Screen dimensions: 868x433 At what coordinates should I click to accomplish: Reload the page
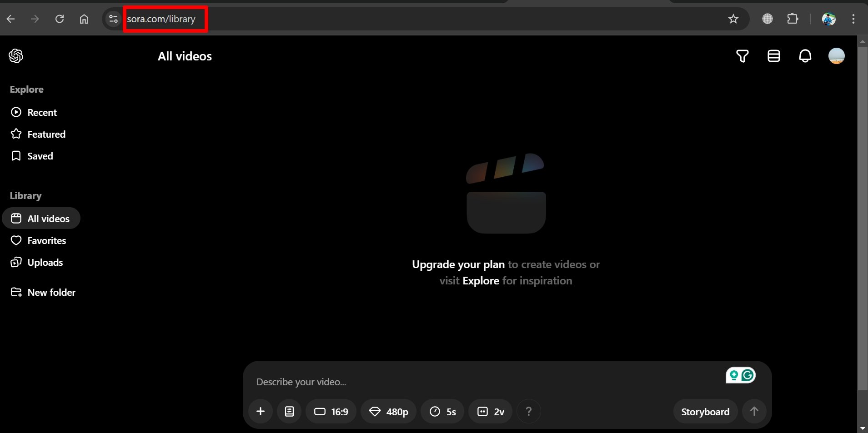pyautogui.click(x=60, y=19)
